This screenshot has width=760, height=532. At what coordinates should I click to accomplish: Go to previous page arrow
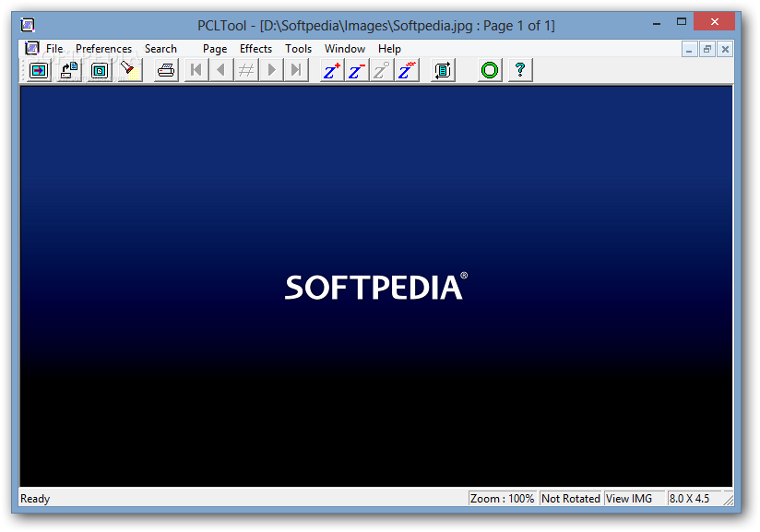coord(221,70)
